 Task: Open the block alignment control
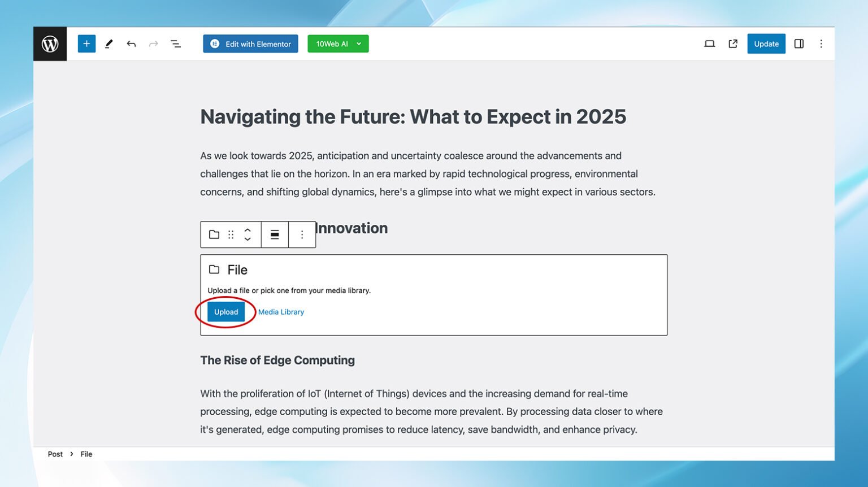(275, 234)
